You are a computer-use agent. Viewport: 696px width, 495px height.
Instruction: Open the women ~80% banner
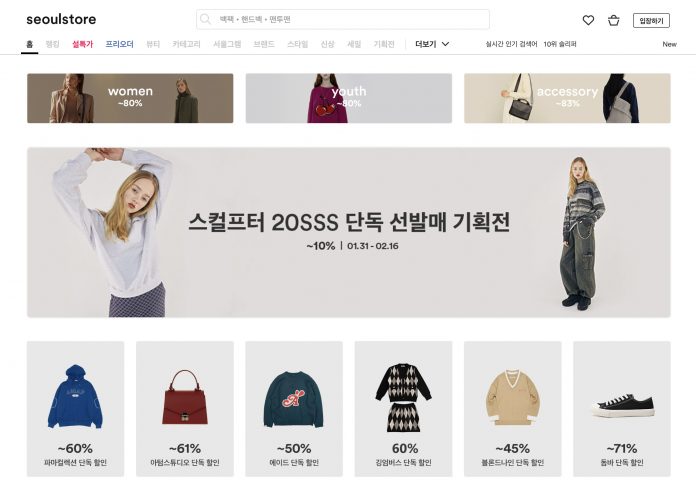[130, 98]
